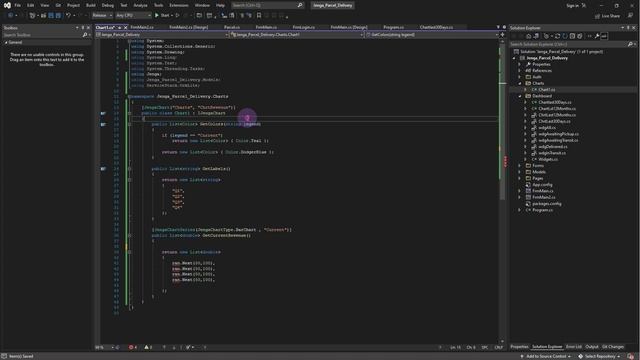Screen dimensions: 640x360
Task: Collapse the Charts folder
Action: 520,83
